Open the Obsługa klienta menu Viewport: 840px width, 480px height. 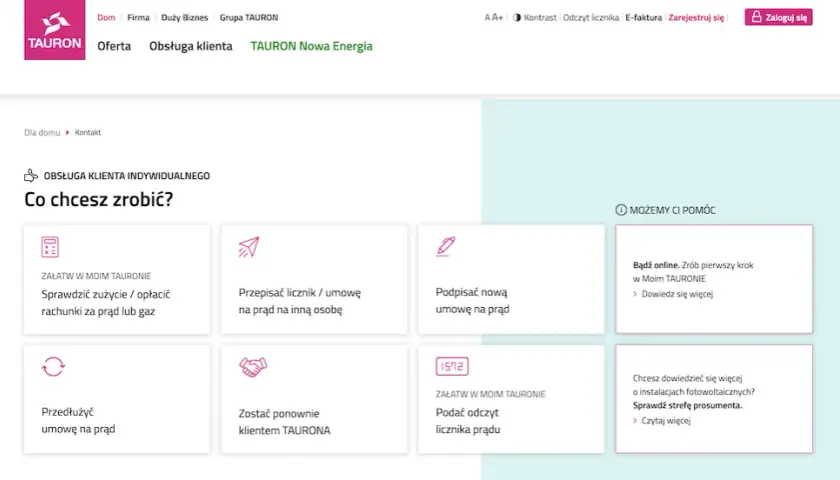tap(191, 46)
